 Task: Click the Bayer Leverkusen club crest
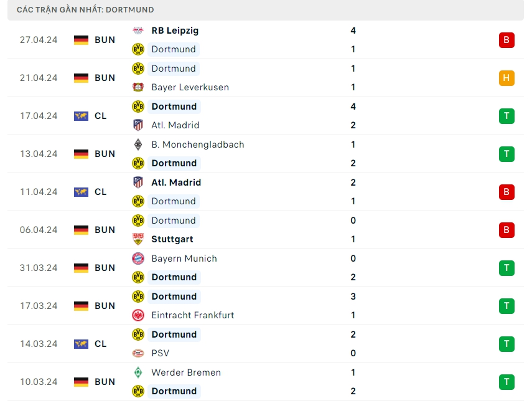click(138, 87)
